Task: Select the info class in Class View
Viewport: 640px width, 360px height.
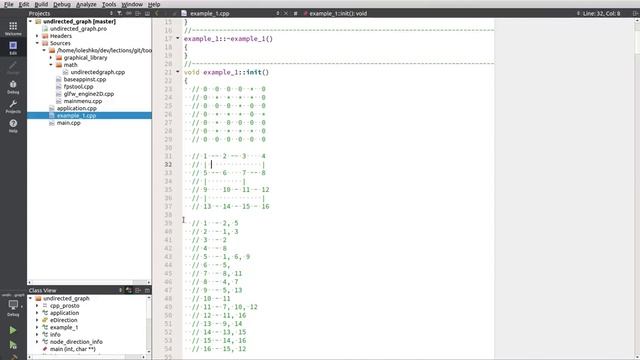Action: (55, 335)
